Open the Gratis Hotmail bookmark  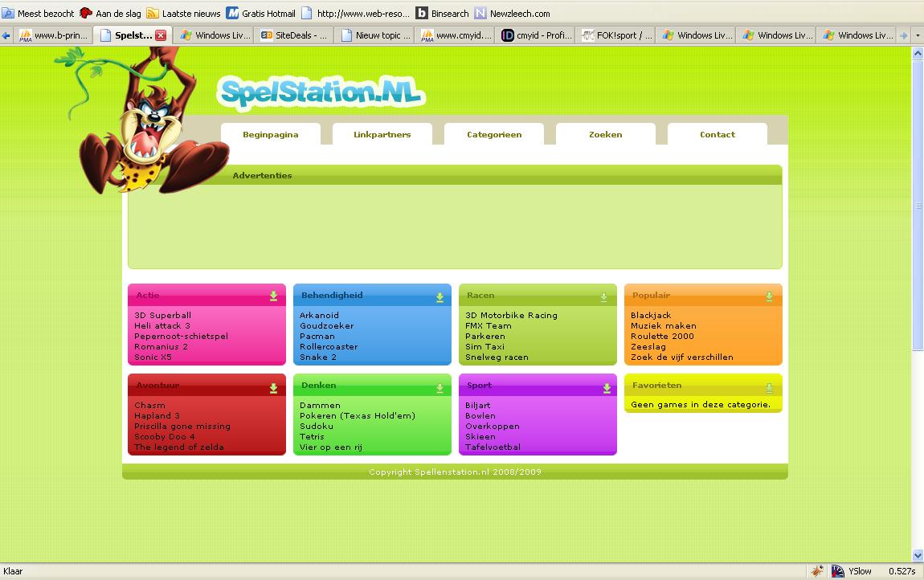pyautogui.click(x=261, y=13)
